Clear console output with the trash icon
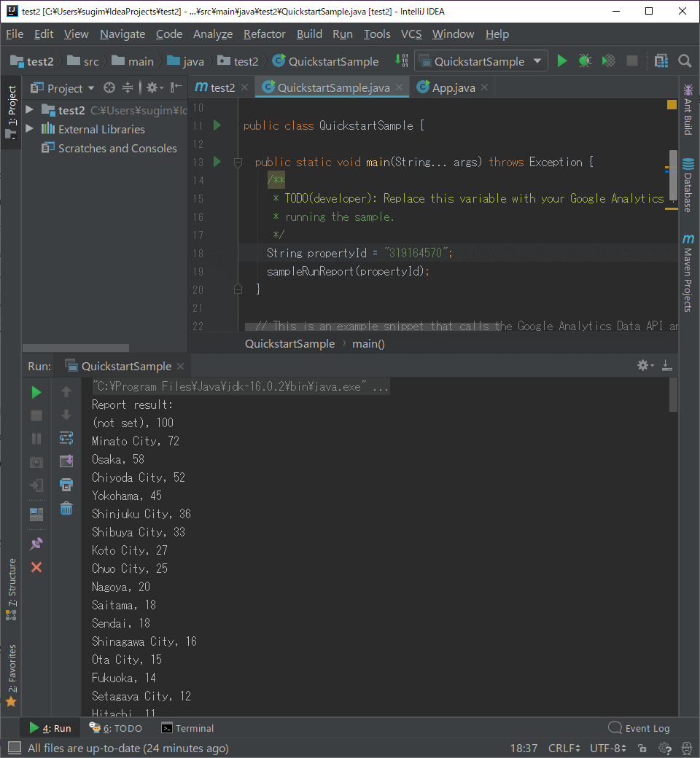The width and height of the screenshot is (700, 758). 66,509
